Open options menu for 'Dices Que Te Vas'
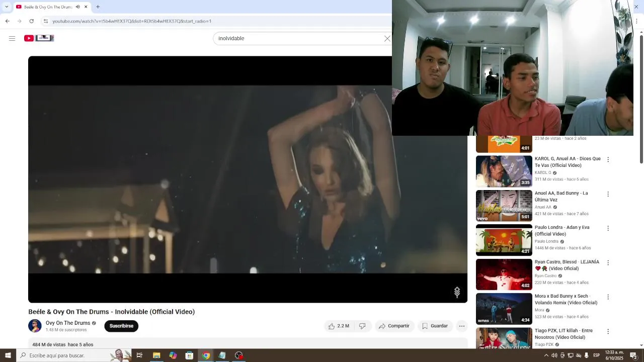 (x=608, y=159)
